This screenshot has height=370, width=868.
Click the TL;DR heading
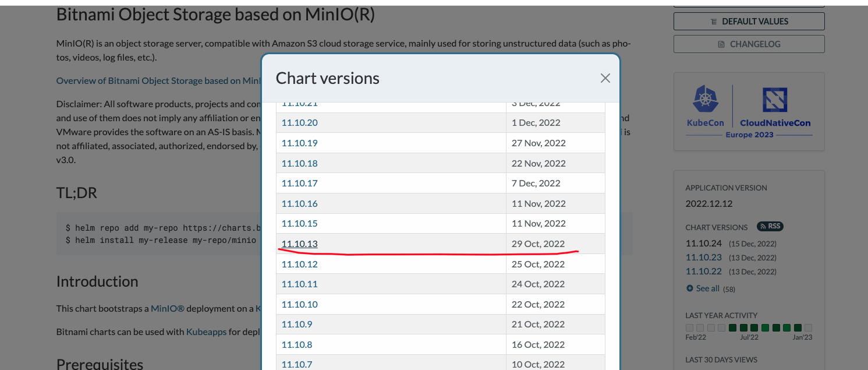[x=77, y=193]
